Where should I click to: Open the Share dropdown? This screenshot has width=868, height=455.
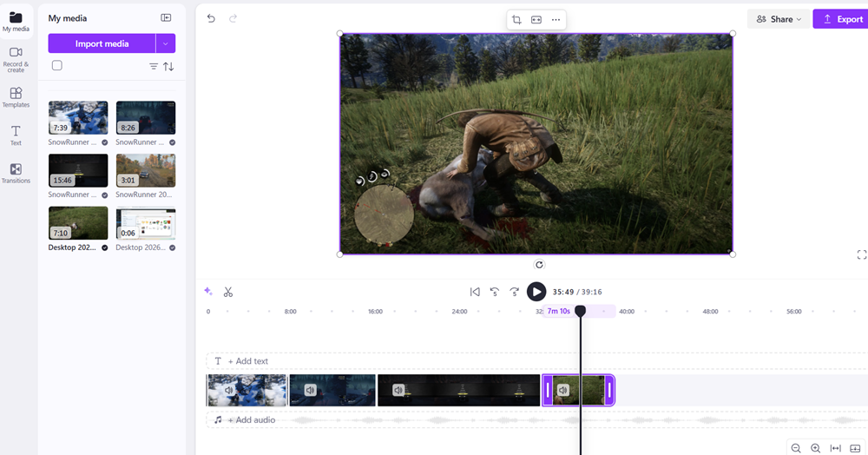pos(779,19)
